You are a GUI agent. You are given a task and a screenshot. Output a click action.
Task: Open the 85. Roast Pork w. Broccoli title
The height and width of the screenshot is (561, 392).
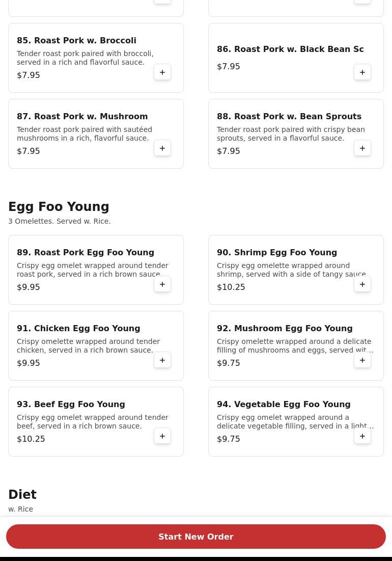[76, 40]
